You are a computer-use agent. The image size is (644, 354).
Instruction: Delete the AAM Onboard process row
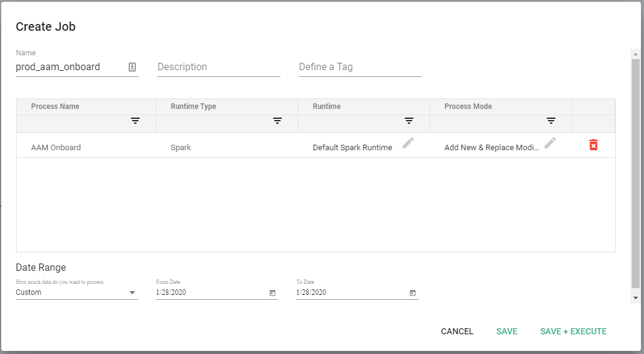click(593, 145)
